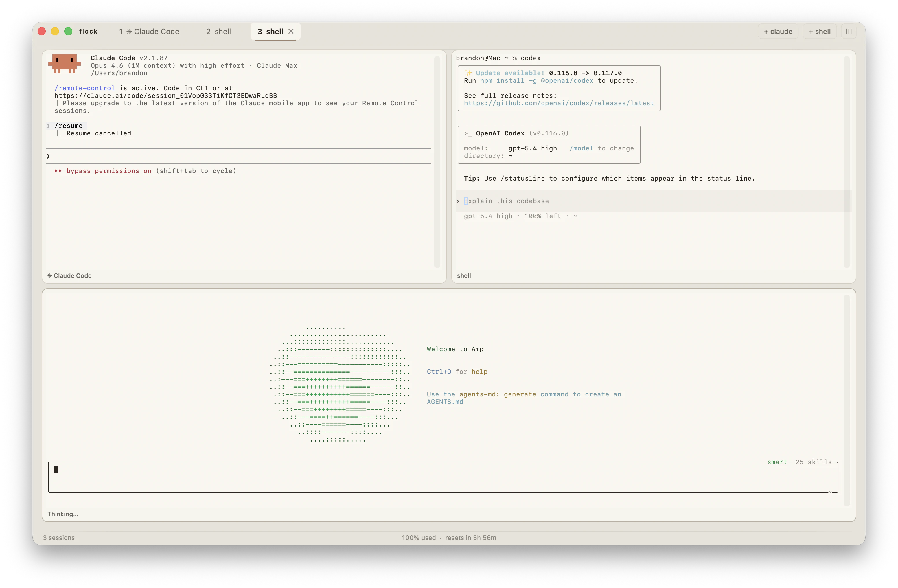The width and height of the screenshot is (898, 588).
Task: Click the red double-arrow bypass permissions icon
Action: coord(58,171)
